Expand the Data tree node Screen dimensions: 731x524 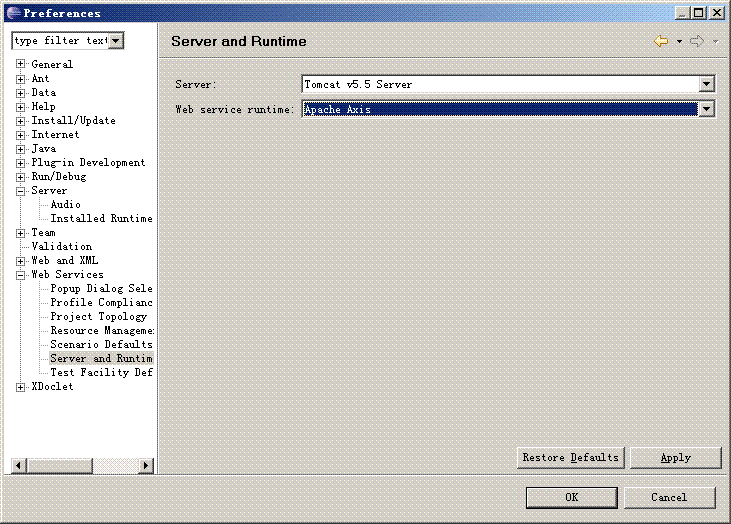[x=20, y=93]
